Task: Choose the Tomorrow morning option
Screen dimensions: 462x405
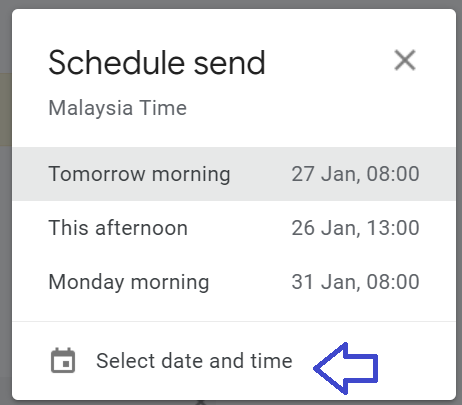Action: pos(234,174)
